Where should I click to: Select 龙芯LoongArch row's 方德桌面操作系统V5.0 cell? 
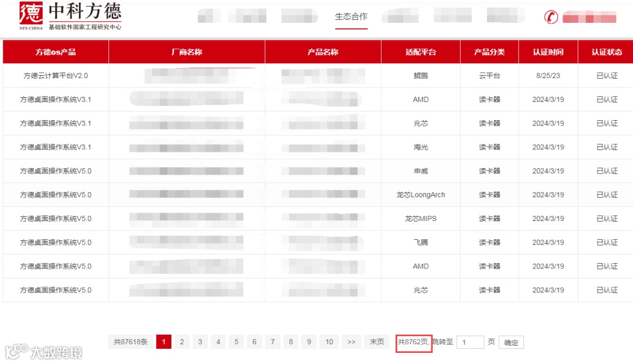[56, 195]
